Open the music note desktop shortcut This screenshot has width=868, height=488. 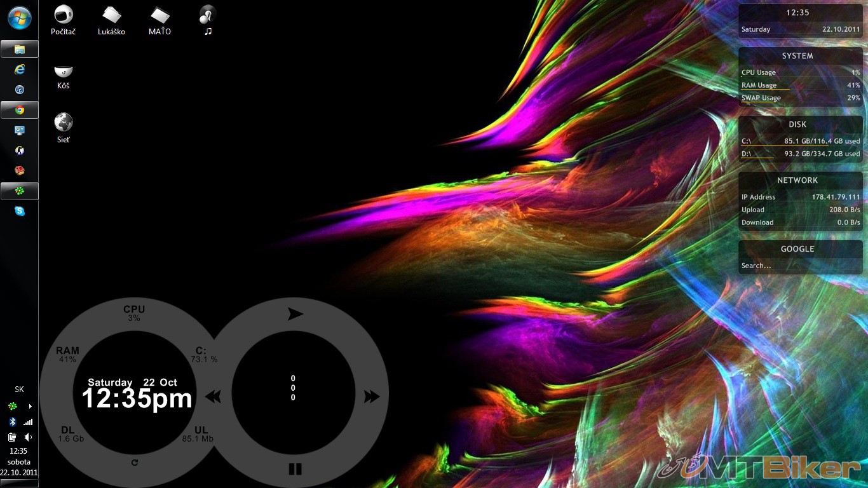(208, 15)
